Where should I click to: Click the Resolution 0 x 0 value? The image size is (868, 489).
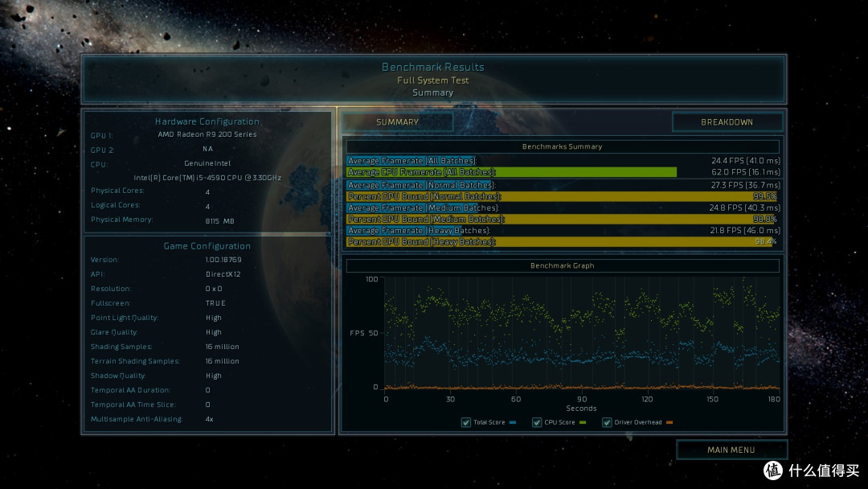point(214,289)
